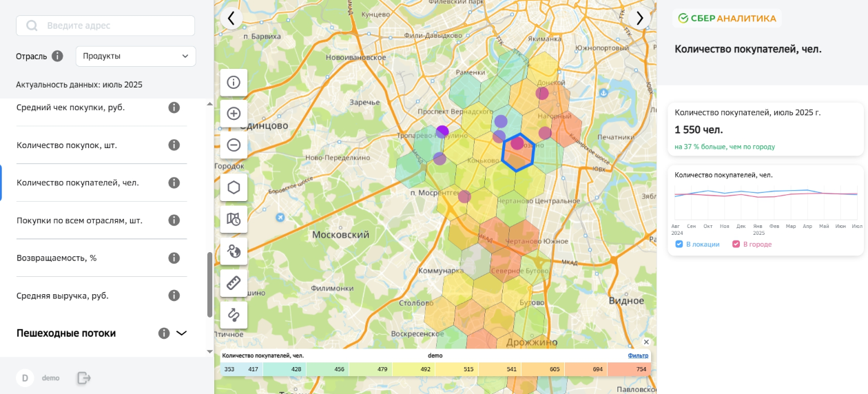Select the route drawing tool

(234, 315)
